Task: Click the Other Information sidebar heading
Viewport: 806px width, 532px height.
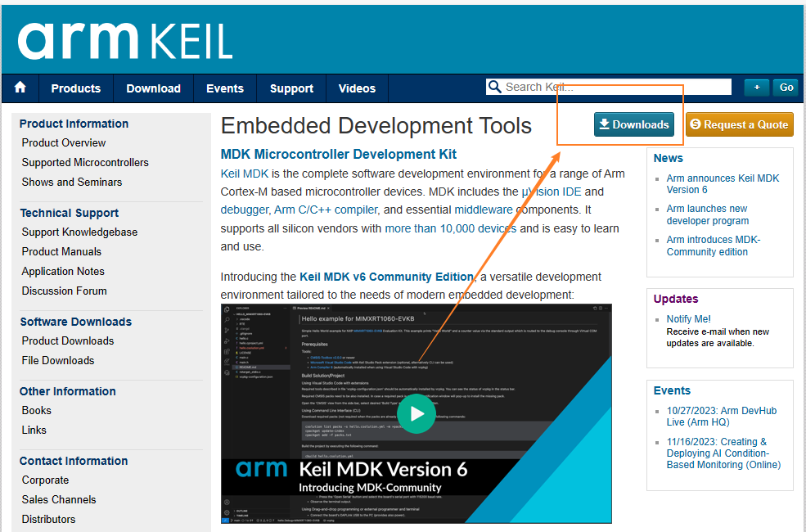Action: [68, 391]
